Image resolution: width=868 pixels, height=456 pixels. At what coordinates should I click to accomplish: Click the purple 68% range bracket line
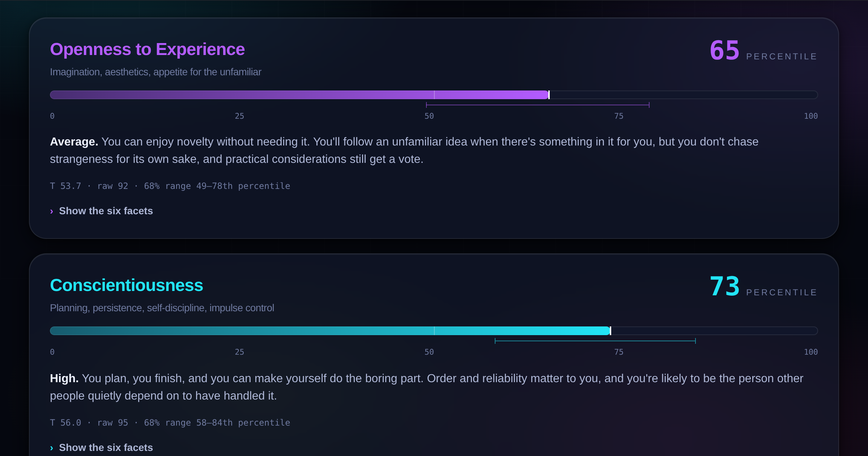[x=538, y=105]
